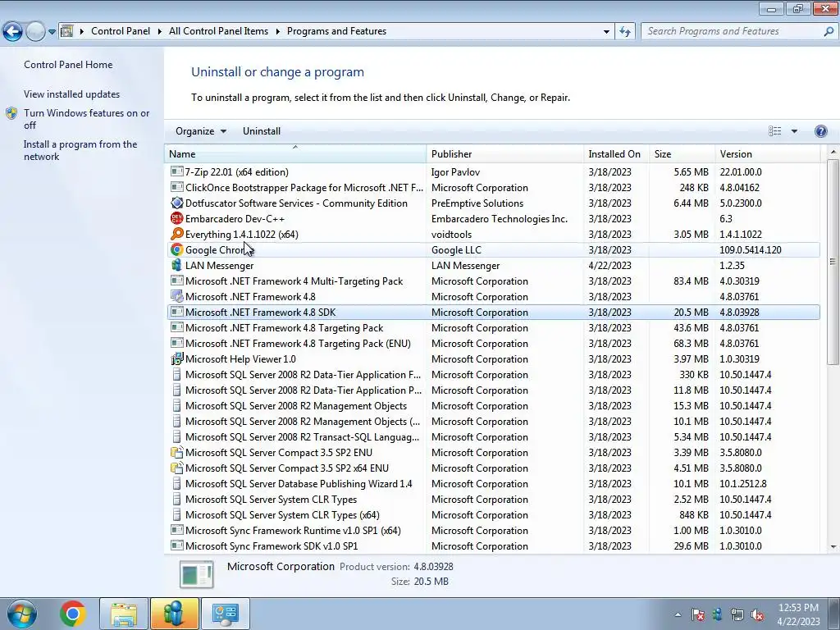The height and width of the screenshot is (630, 840).
Task: Select ClickOnce Bootstrapper Package row
Action: pos(493,188)
